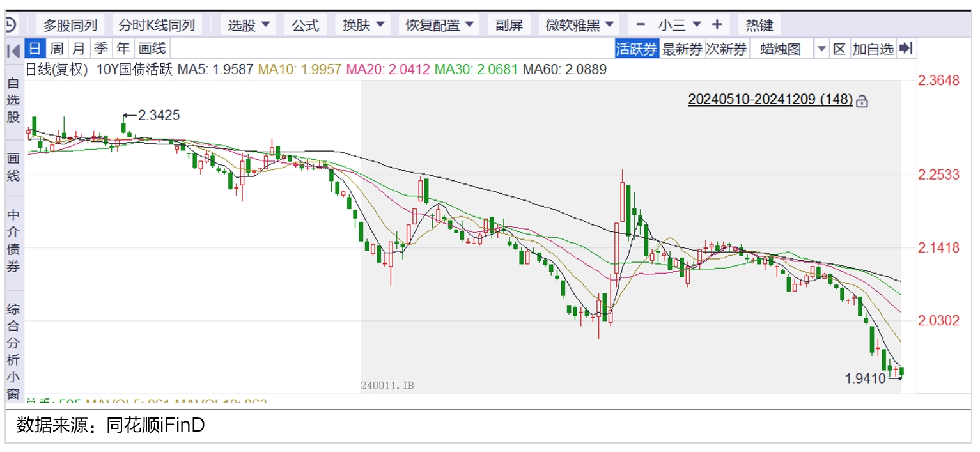The width and height of the screenshot is (980, 452).
Task: Open chart type dropdown next to 蜡烛图
Action: click(x=822, y=49)
